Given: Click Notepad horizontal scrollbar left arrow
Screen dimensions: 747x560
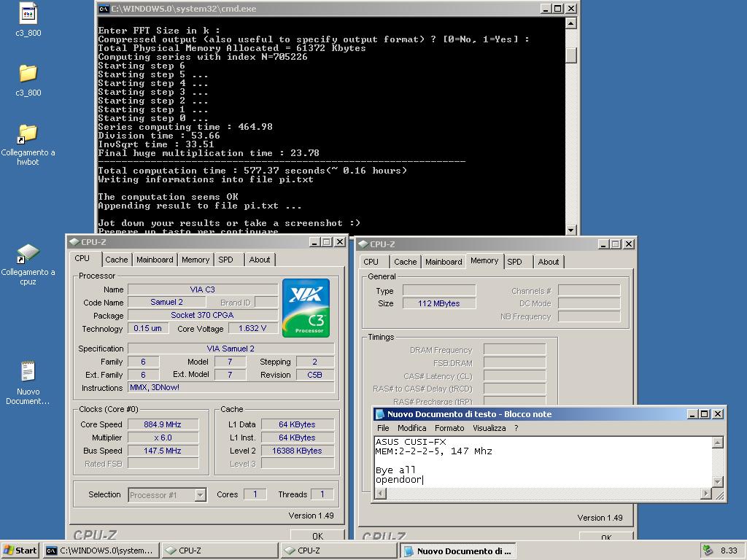Looking at the screenshot, I should 381,494.
